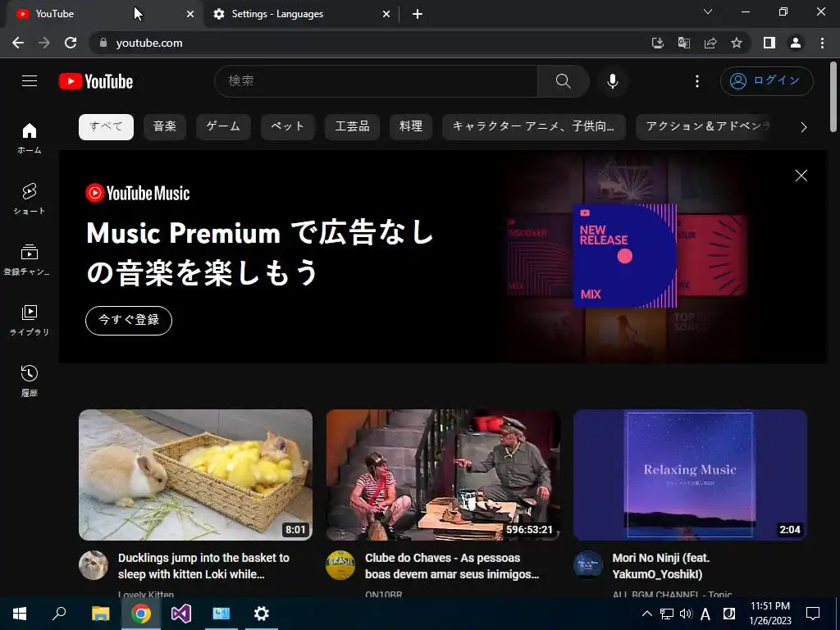Image resolution: width=840 pixels, height=630 pixels.
Task: Dismiss the YouTube Music banner
Action: [801, 176]
